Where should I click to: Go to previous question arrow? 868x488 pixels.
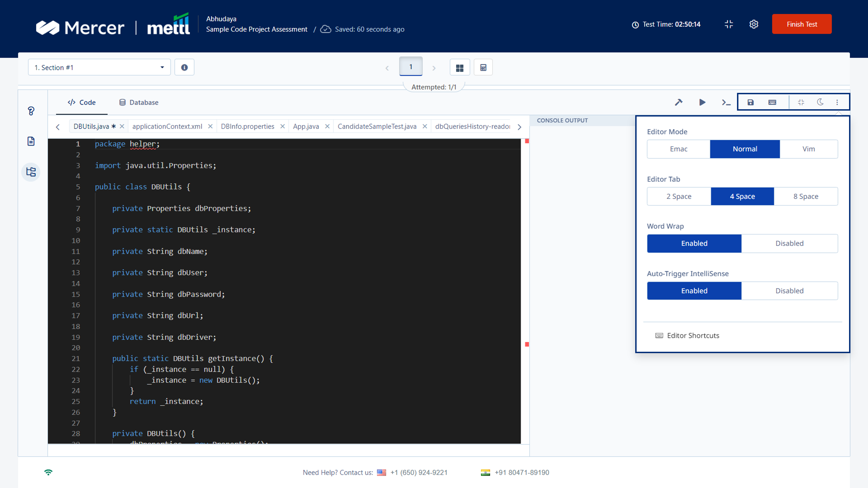click(387, 68)
